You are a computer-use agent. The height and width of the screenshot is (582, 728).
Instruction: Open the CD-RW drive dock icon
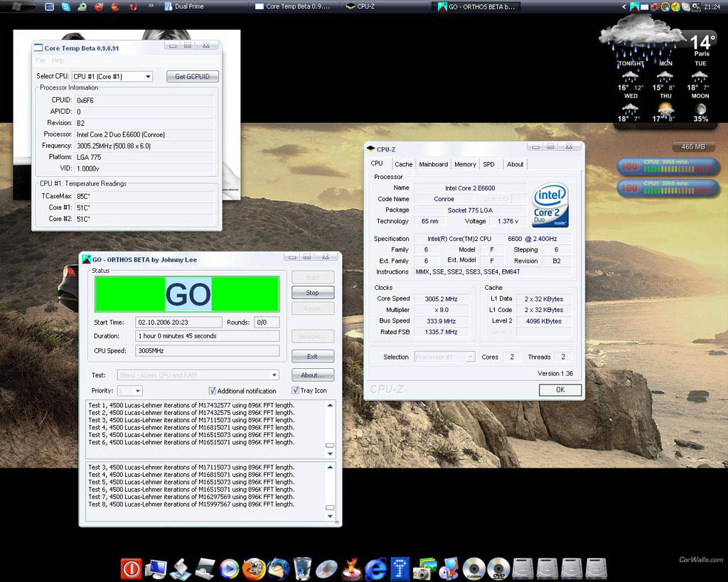[474, 568]
